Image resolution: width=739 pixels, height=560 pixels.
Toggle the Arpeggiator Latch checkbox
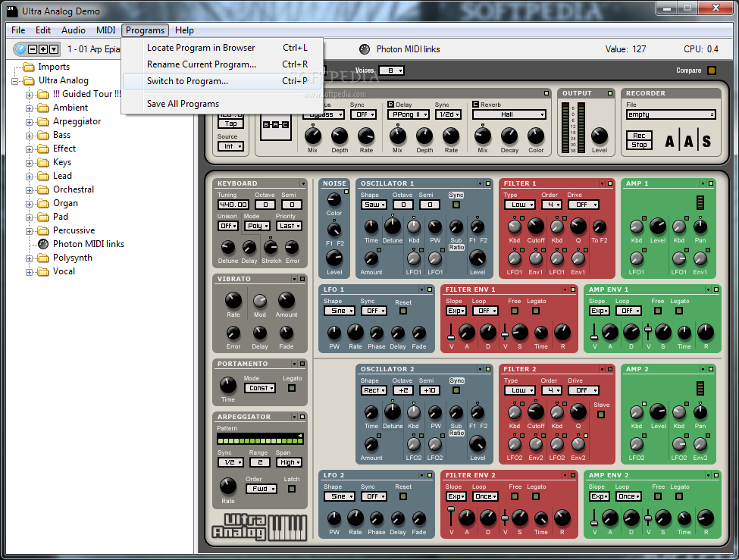pyautogui.click(x=292, y=489)
